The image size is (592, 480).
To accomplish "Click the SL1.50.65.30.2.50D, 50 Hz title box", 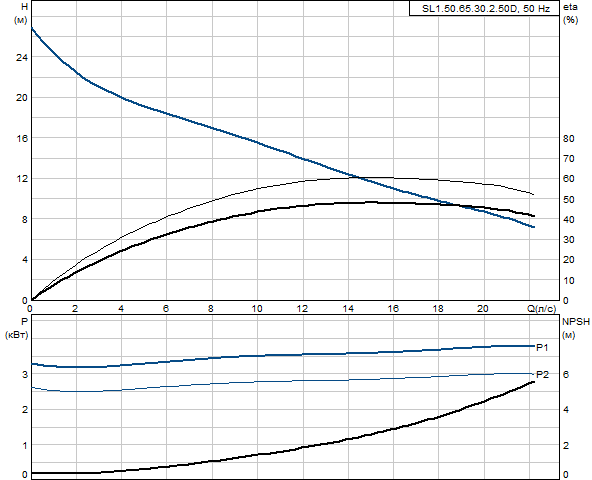I will (x=484, y=8).
